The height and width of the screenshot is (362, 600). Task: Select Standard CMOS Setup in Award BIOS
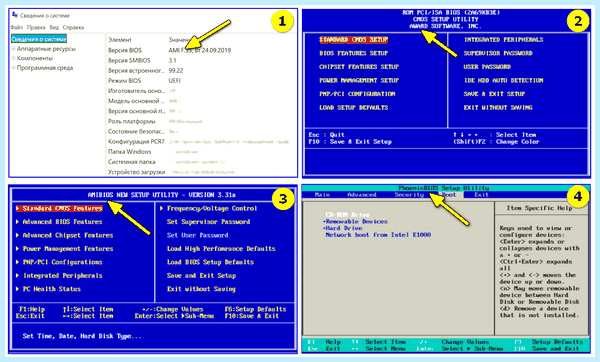[x=354, y=40]
